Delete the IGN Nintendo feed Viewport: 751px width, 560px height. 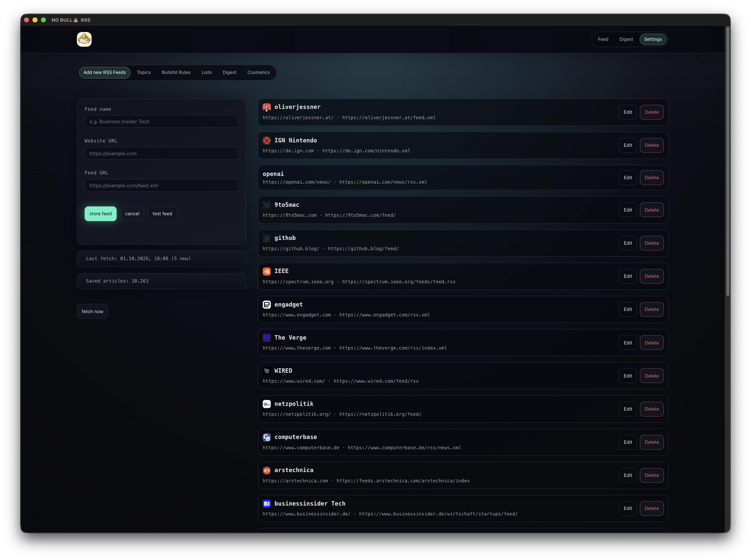652,145
